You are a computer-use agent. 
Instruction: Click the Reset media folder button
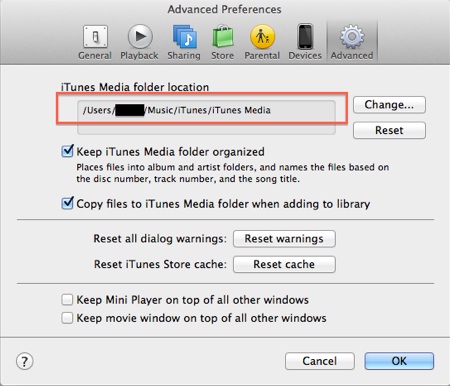click(389, 130)
